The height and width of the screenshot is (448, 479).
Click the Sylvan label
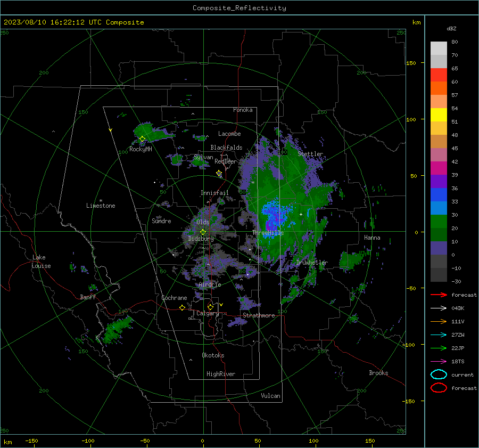point(203,157)
